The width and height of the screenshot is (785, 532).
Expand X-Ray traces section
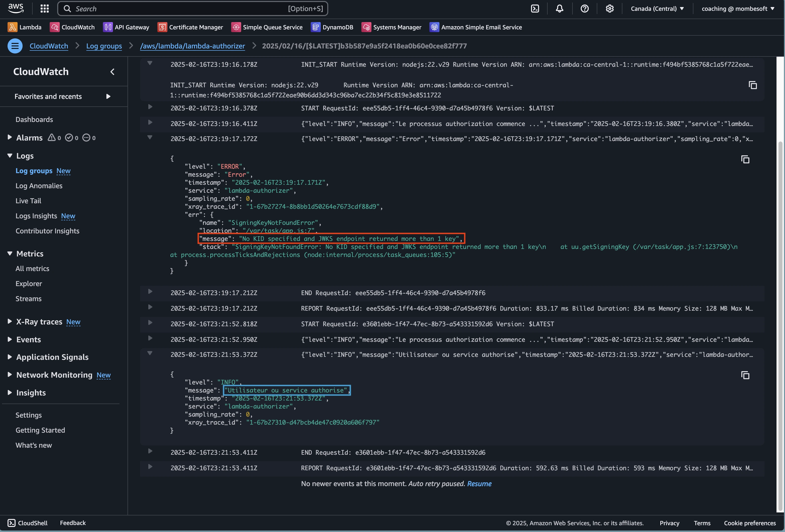(x=10, y=321)
